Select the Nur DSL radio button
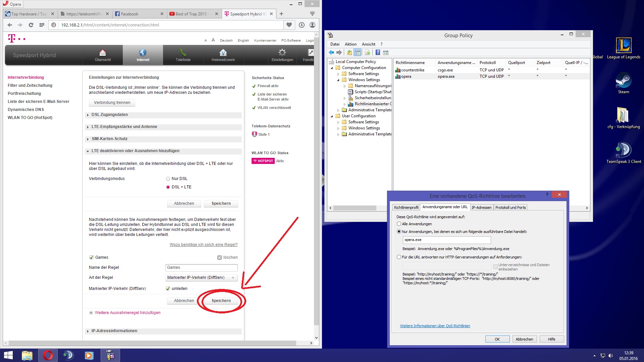 168,179
